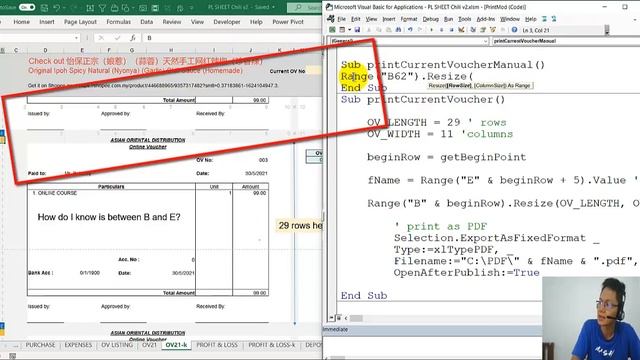
Task: Open the VBA Tools menu
Action: click(x=464, y=19)
